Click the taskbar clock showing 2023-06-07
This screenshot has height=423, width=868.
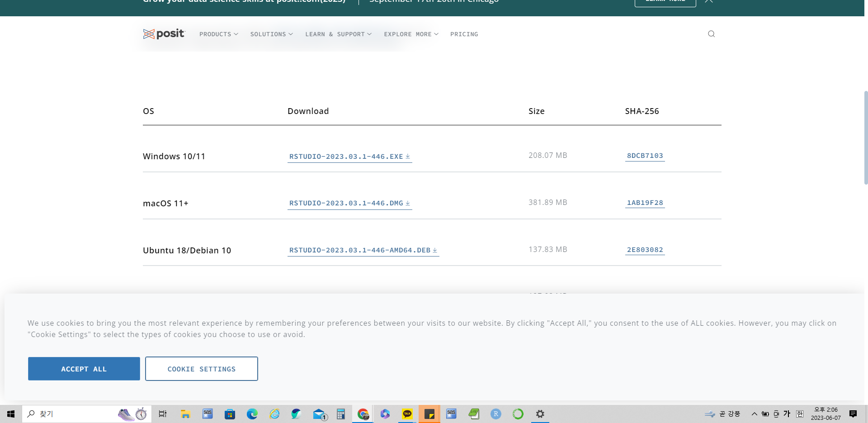826,414
